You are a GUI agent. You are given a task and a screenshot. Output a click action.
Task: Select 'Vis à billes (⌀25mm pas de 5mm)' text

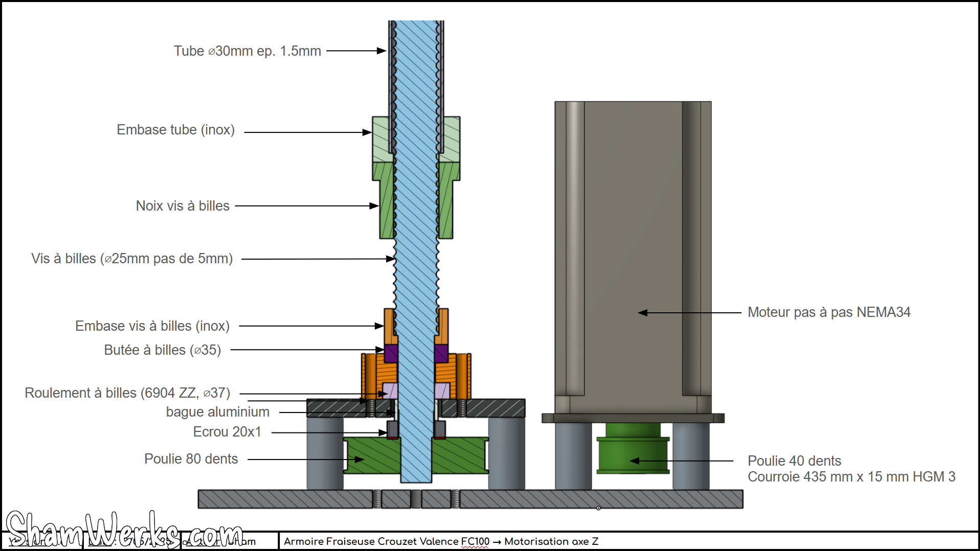tap(132, 259)
